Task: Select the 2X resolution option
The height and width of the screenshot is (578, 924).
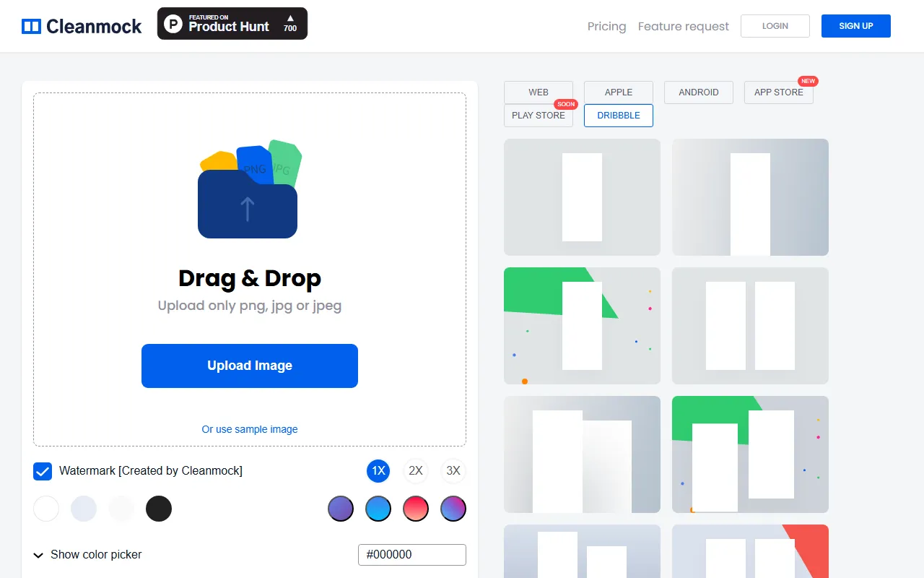Action: coord(416,471)
